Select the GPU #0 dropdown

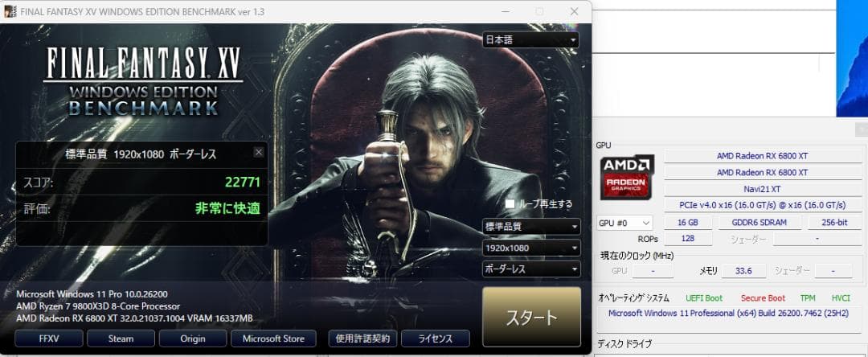(x=624, y=223)
